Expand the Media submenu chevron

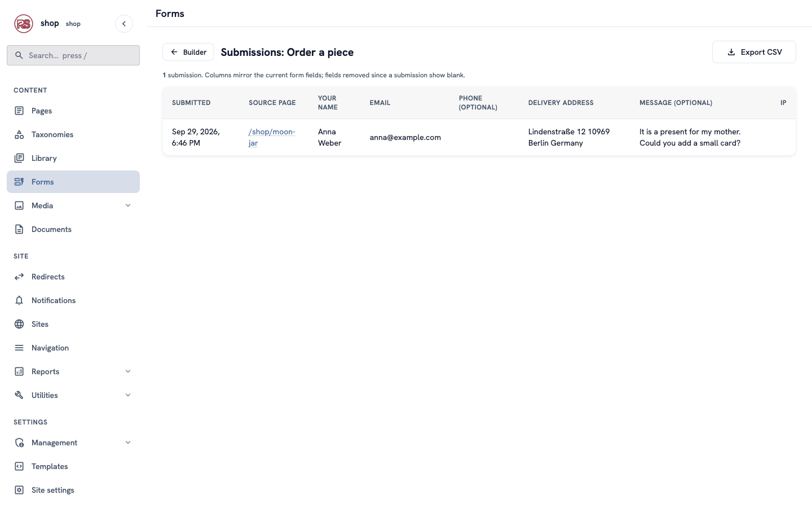point(128,205)
